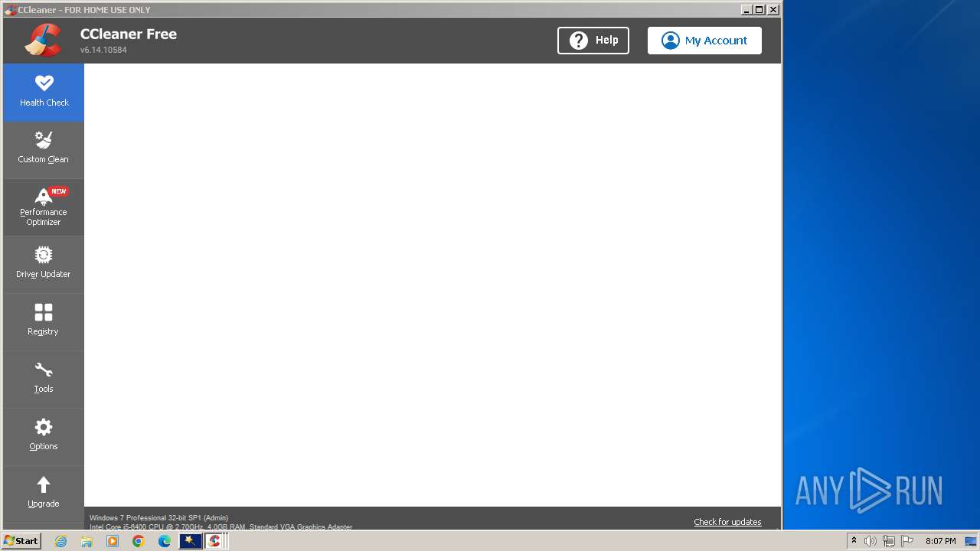
Task: Click version number v6.14.10584
Action: tap(103, 50)
